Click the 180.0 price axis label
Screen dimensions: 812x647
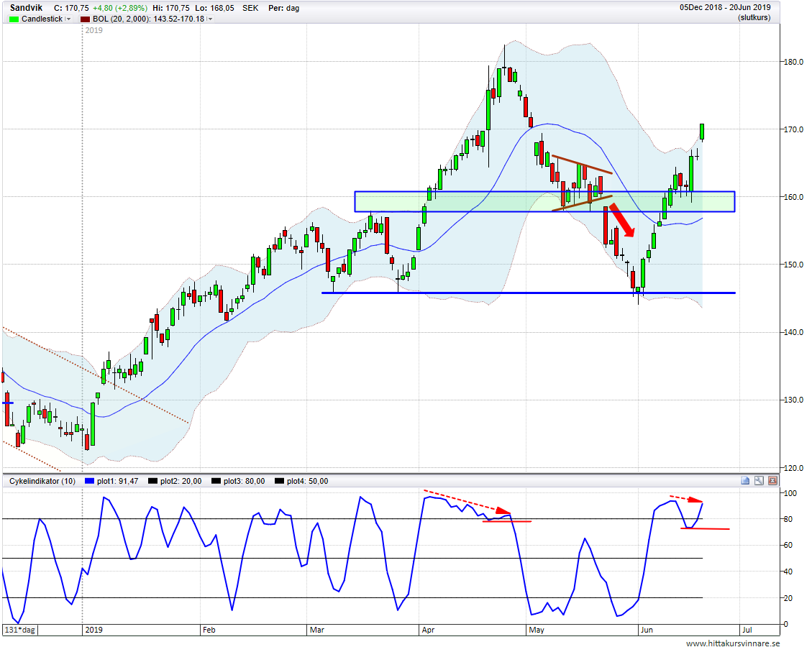793,62
